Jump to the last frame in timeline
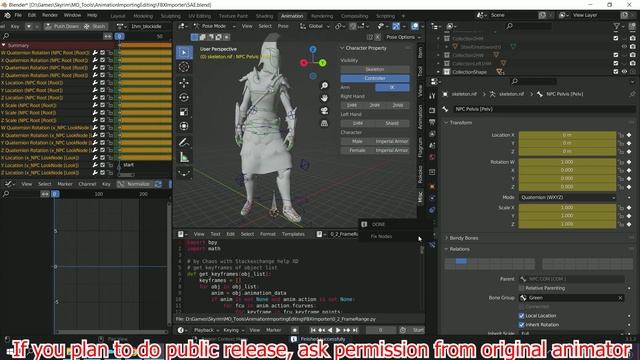 pyautogui.click(x=355, y=330)
